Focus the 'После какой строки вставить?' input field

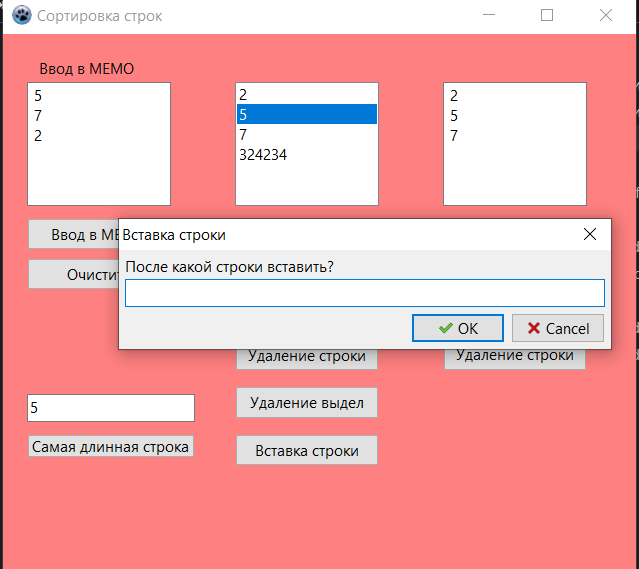pyautogui.click(x=365, y=293)
